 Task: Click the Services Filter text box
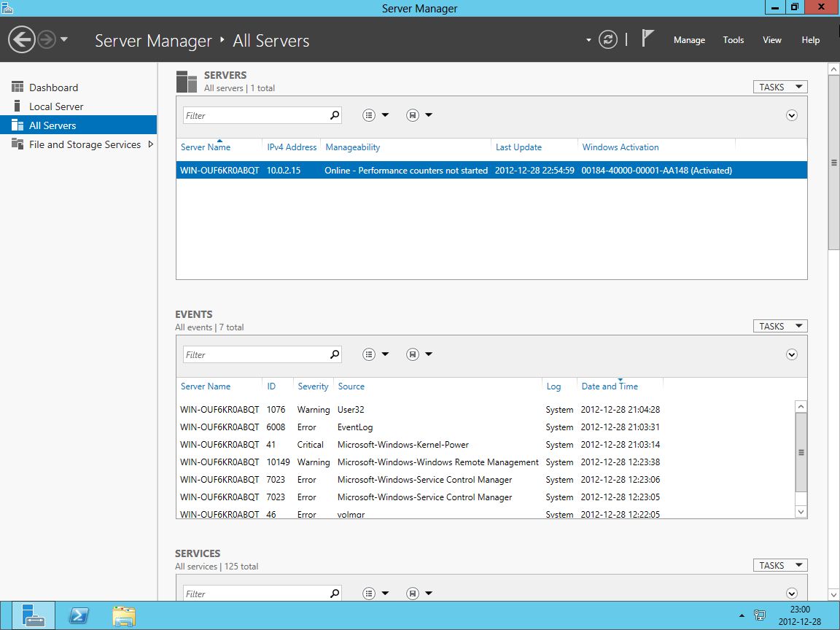click(x=255, y=593)
